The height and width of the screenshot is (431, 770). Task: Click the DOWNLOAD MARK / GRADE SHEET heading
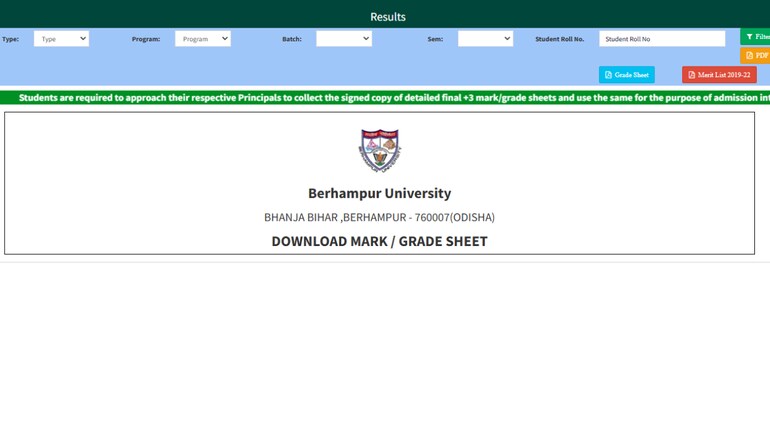380,241
